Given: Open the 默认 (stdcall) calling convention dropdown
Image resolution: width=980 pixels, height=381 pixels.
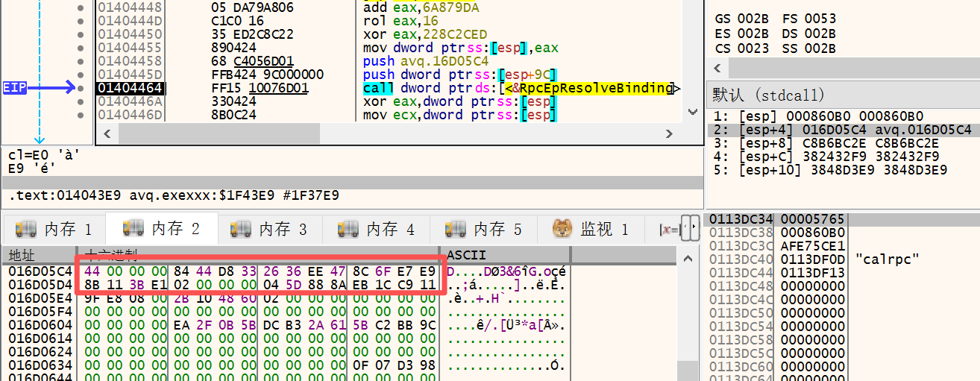Looking at the screenshot, I should (x=843, y=95).
